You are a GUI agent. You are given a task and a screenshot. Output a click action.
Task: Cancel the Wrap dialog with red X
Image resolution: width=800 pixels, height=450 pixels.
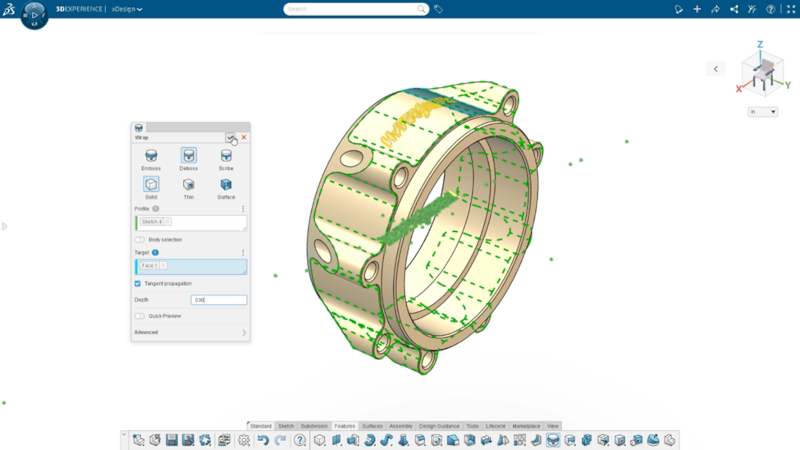244,137
